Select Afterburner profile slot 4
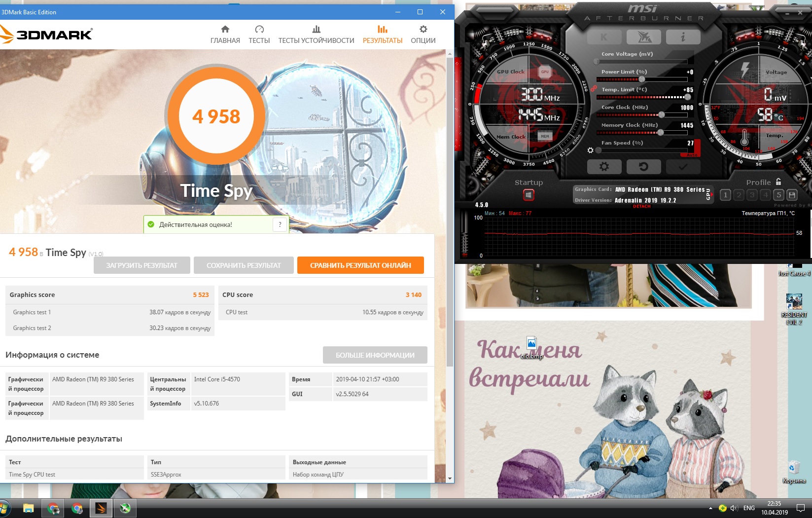Image resolution: width=812 pixels, height=518 pixels. (766, 195)
